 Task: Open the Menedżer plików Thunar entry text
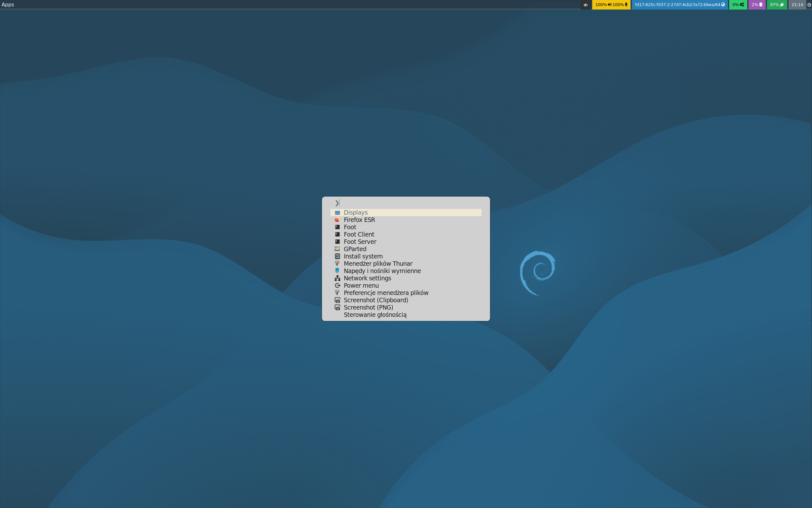coord(378,264)
